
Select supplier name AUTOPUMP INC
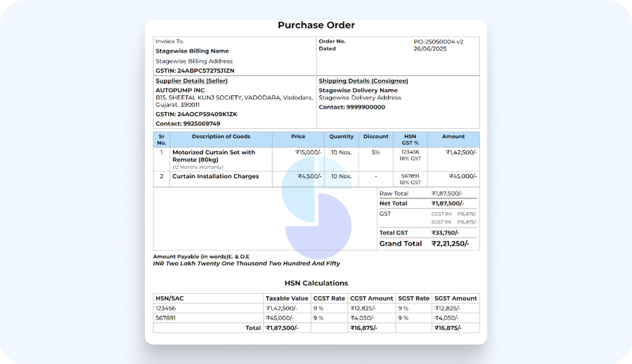coord(180,90)
